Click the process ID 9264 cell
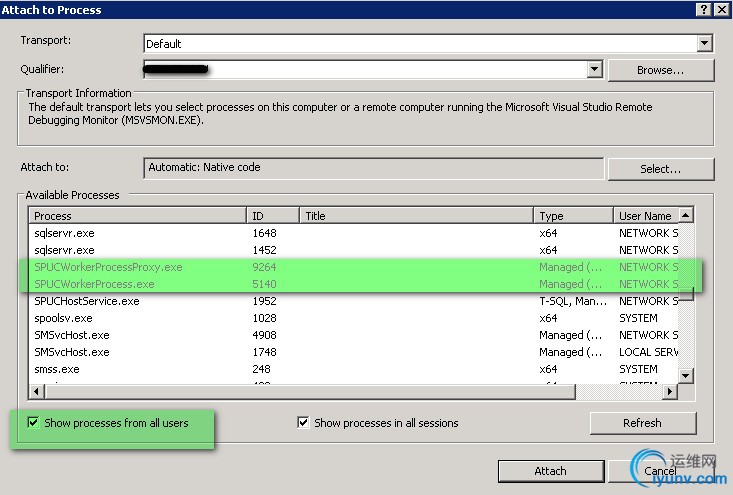The image size is (733, 495). pyautogui.click(x=264, y=267)
